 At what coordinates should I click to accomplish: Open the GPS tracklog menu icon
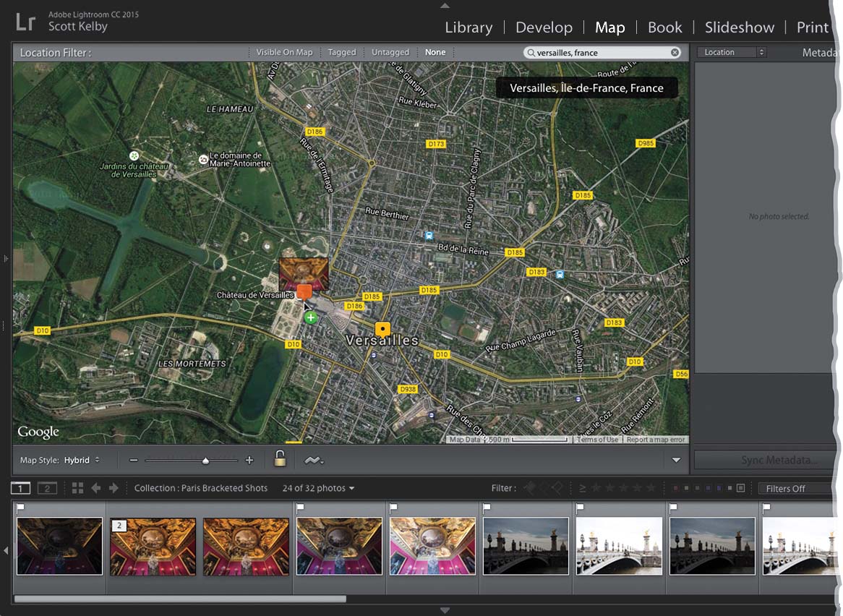313,460
